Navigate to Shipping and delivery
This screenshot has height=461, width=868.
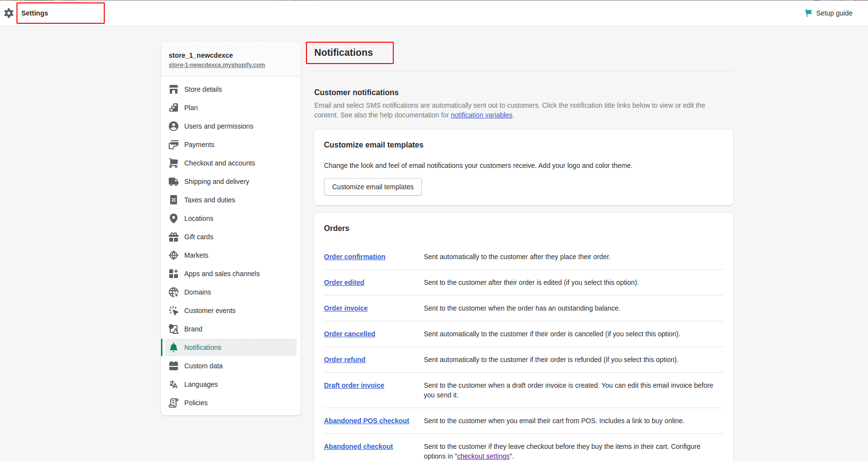click(231, 181)
